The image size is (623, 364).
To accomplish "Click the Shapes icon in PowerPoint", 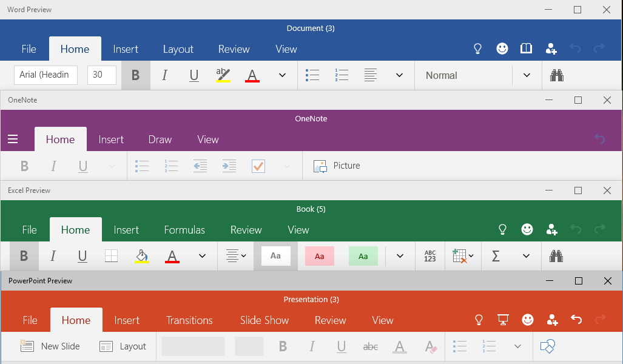I will [547, 346].
